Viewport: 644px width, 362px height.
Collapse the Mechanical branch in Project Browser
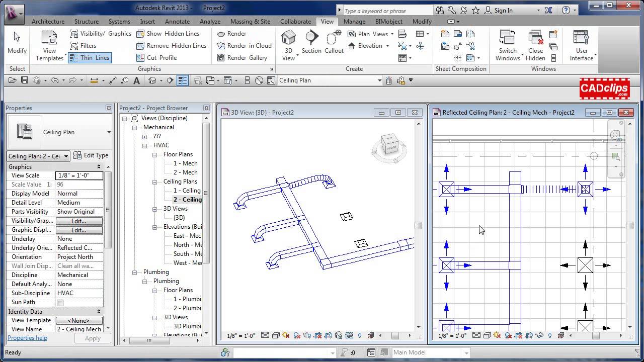pos(133,127)
